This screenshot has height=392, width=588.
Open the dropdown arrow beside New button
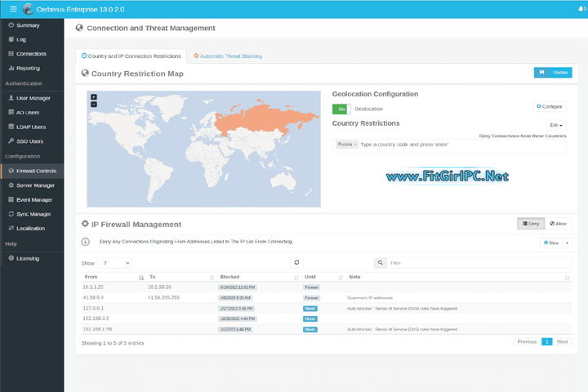pyautogui.click(x=568, y=243)
